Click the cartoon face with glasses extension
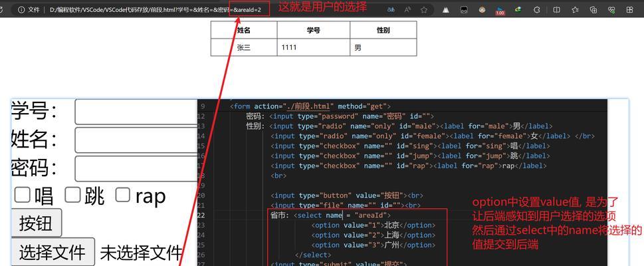The width and height of the screenshot is (644, 266). 483,9
